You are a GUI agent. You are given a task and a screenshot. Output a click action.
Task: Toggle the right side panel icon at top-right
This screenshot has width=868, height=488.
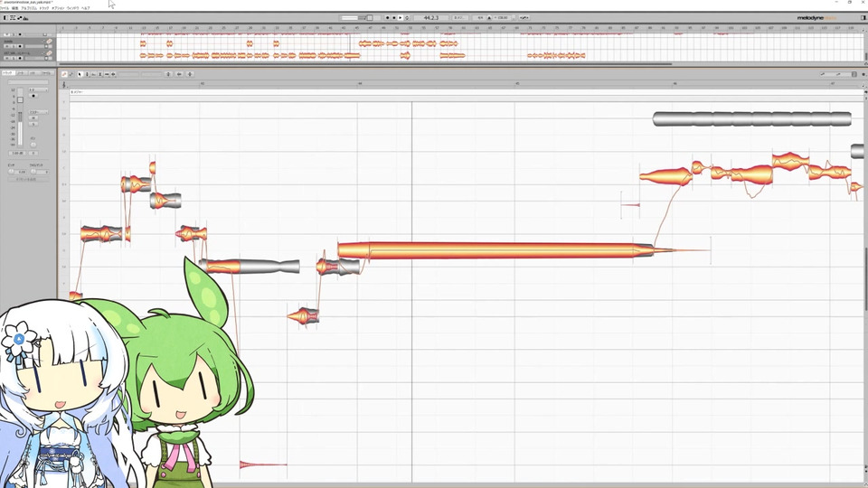(x=863, y=18)
